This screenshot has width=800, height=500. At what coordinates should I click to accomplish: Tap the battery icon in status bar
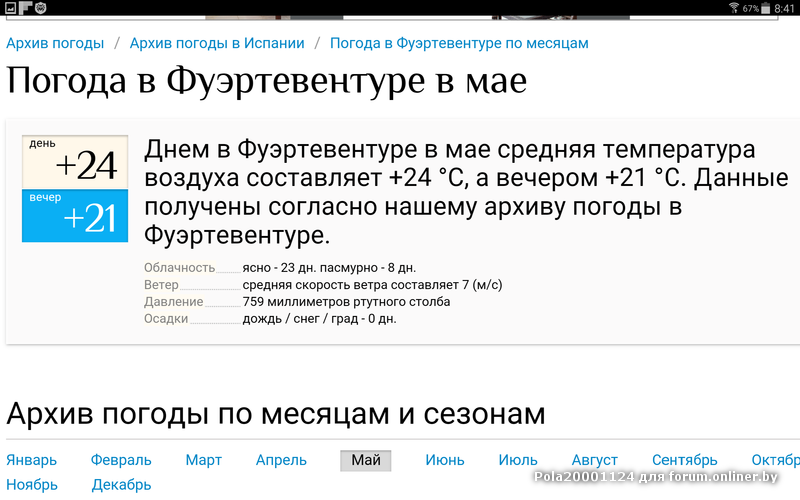pyautogui.click(x=765, y=8)
